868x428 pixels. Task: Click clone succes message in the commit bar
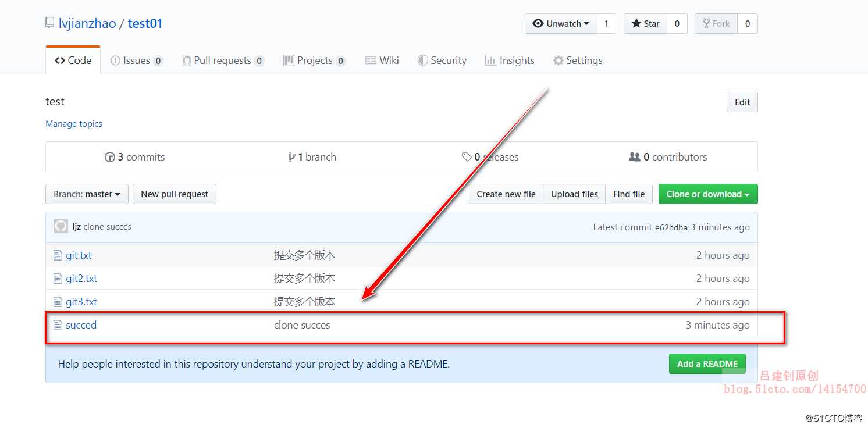coord(108,227)
